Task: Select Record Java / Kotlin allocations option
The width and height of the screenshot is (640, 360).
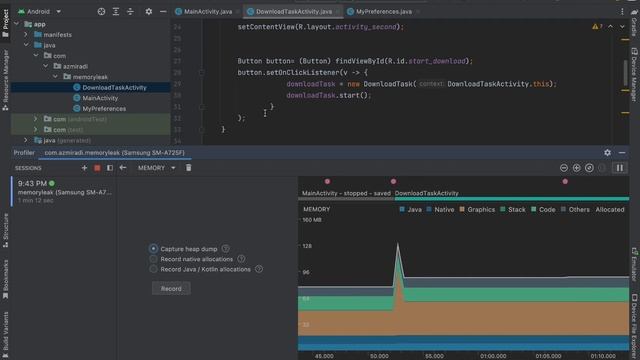Action: [153, 269]
